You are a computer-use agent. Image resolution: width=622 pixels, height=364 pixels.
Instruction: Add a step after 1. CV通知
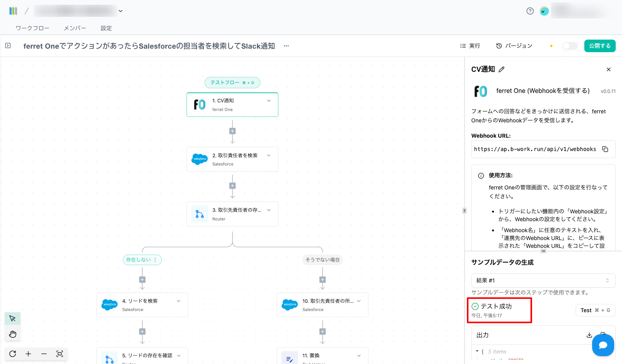[232, 131]
